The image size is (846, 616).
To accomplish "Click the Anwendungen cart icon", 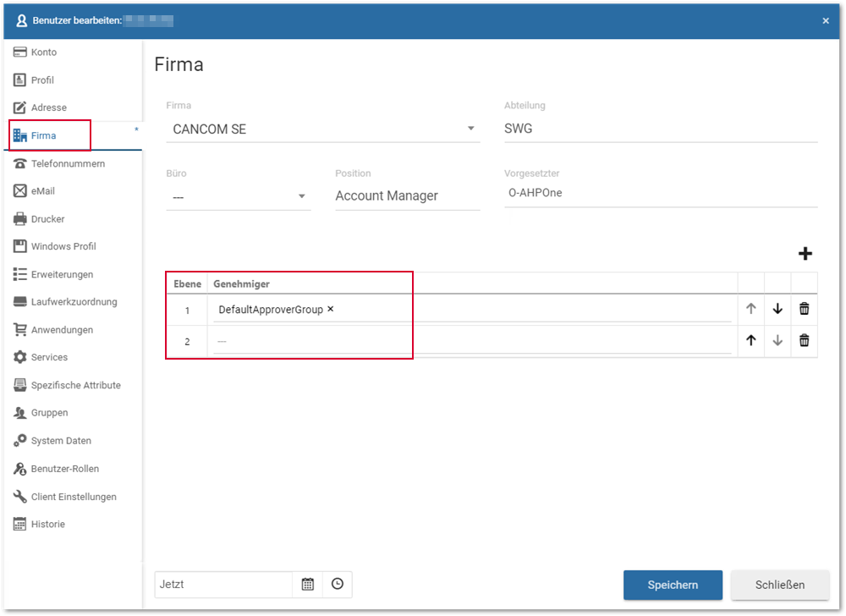I will (20, 329).
